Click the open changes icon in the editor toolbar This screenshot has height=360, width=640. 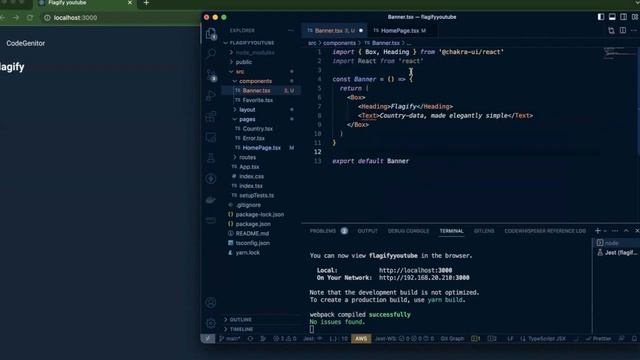pos(611,31)
